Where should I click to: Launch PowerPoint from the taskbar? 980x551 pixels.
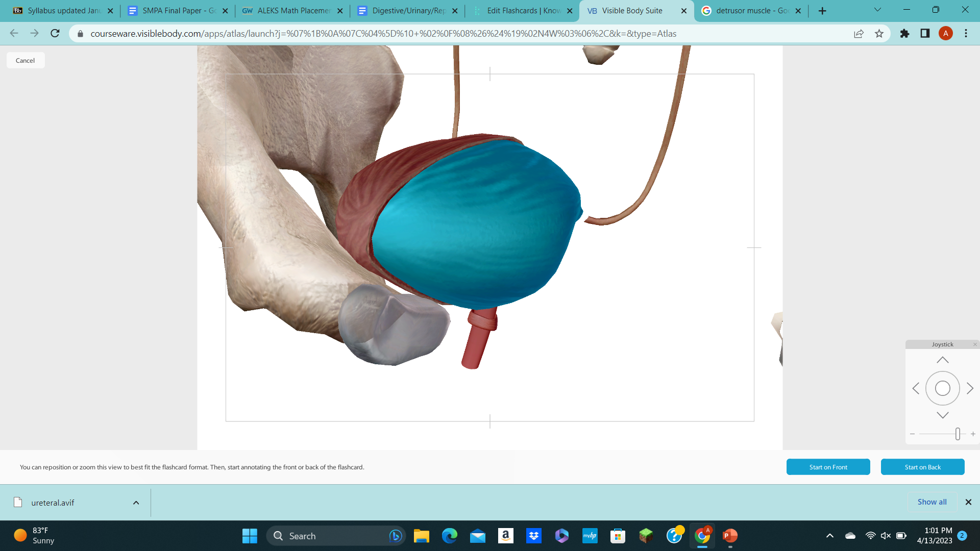[730, 536]
